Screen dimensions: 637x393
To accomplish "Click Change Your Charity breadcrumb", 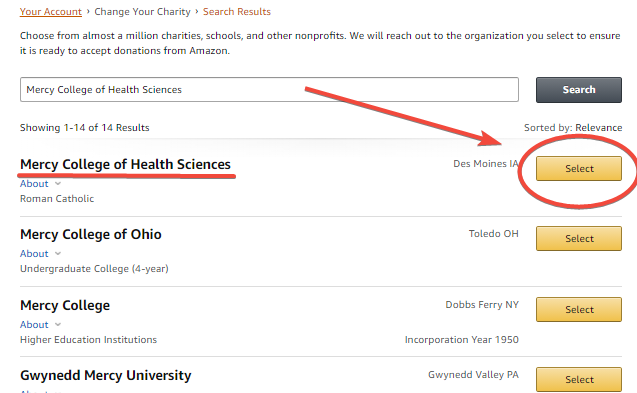I will point(142,12).
